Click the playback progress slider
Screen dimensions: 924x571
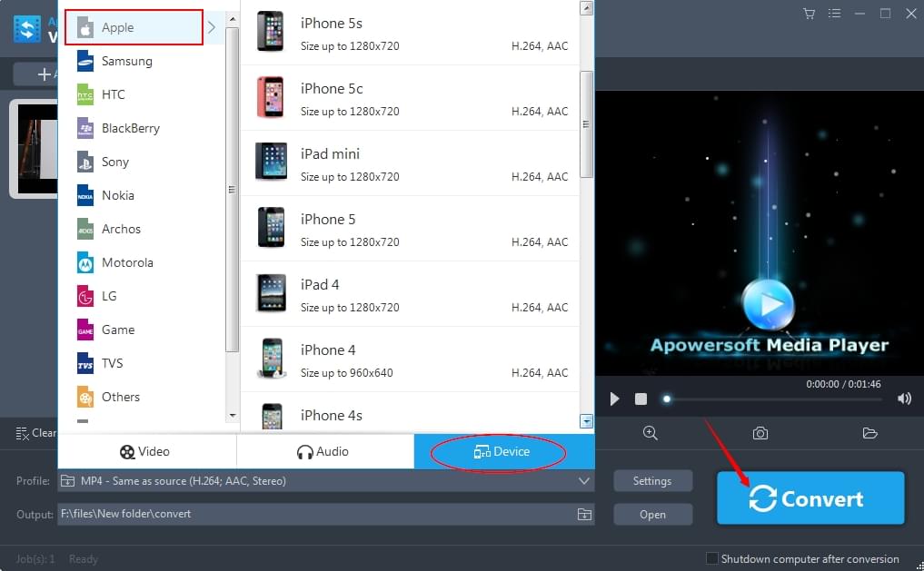point(772,399)
